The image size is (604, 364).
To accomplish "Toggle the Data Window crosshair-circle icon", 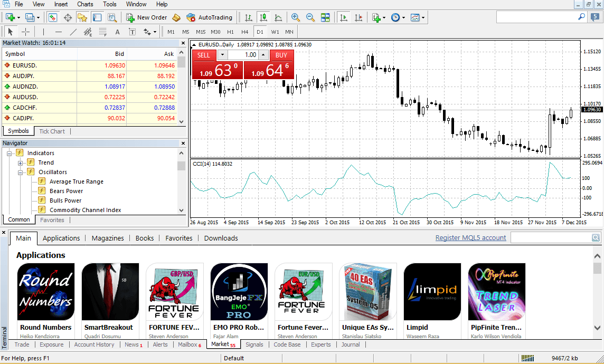I will [x=68, y=17].
